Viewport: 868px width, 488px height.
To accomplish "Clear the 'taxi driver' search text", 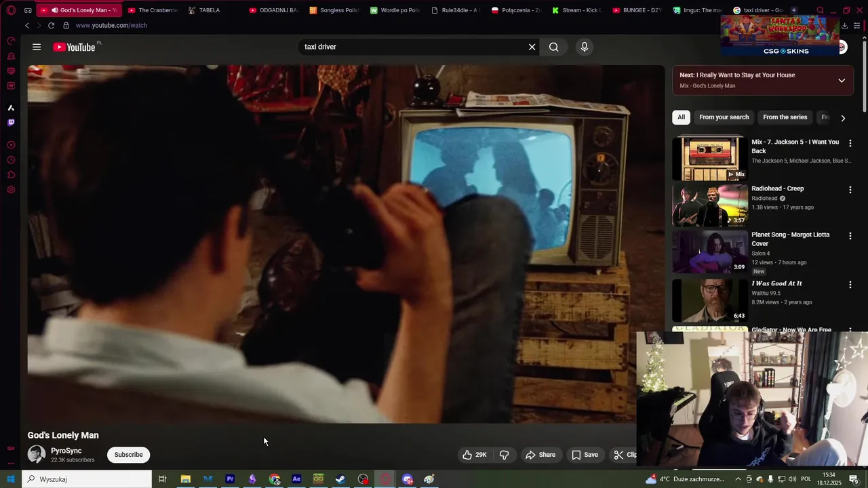I will pos(532,47).
